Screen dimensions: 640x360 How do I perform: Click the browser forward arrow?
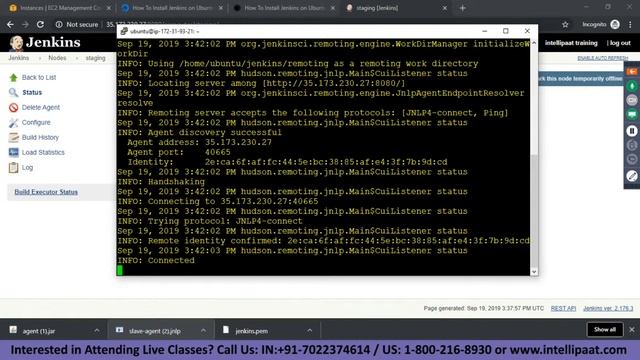(x=25, y=24)
